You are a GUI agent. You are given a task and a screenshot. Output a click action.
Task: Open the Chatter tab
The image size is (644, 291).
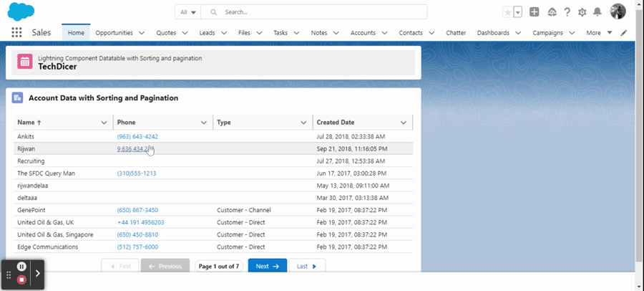click(x=456, y=33)
